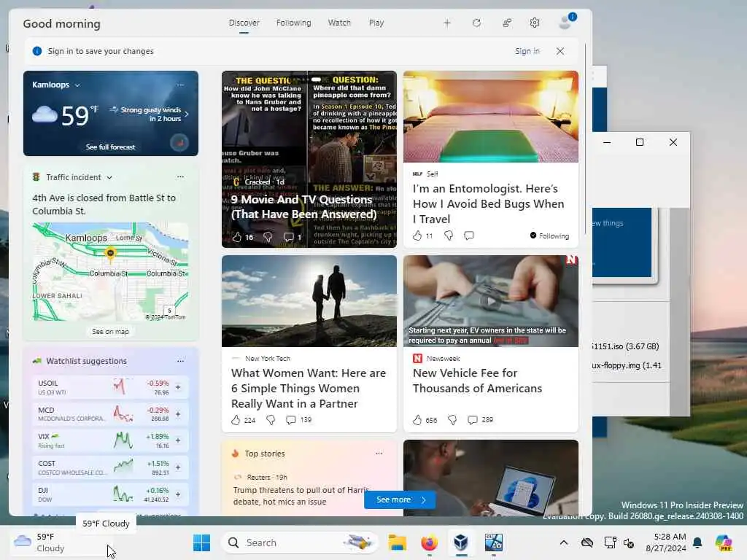This screenshot has height=560, width=747.
Task: Switch to the Following tab
Action: [x=293, y=23]
